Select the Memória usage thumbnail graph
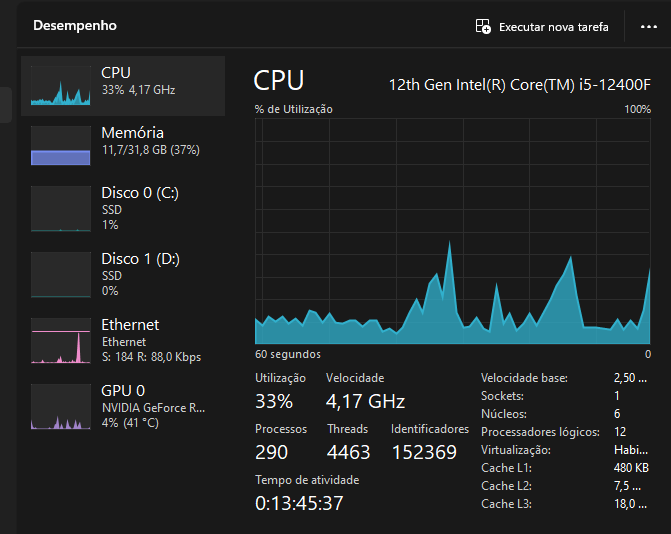Viewport: 671px width, 534px height. (x=61, y=145)
